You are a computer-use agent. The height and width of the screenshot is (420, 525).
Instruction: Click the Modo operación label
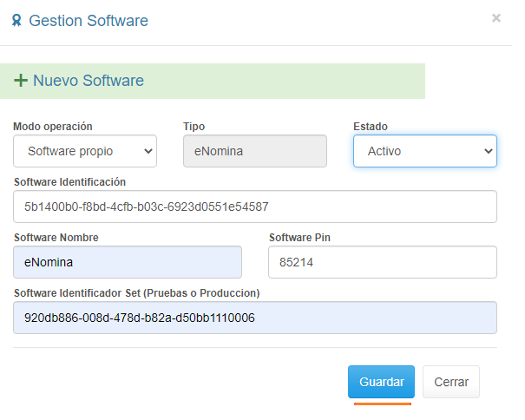53,127
